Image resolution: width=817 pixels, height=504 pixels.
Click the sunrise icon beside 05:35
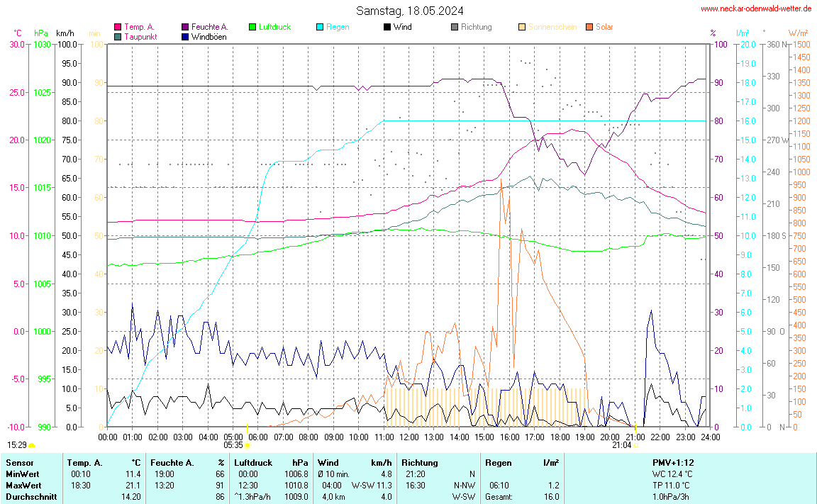tap(248, 446)
